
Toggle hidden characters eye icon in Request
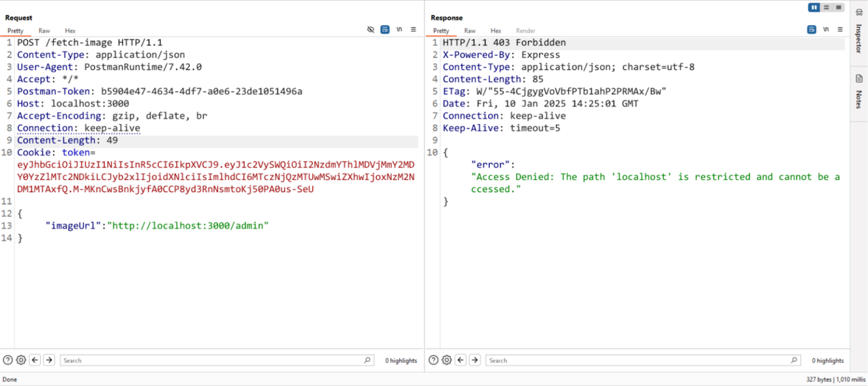(371, 29)
